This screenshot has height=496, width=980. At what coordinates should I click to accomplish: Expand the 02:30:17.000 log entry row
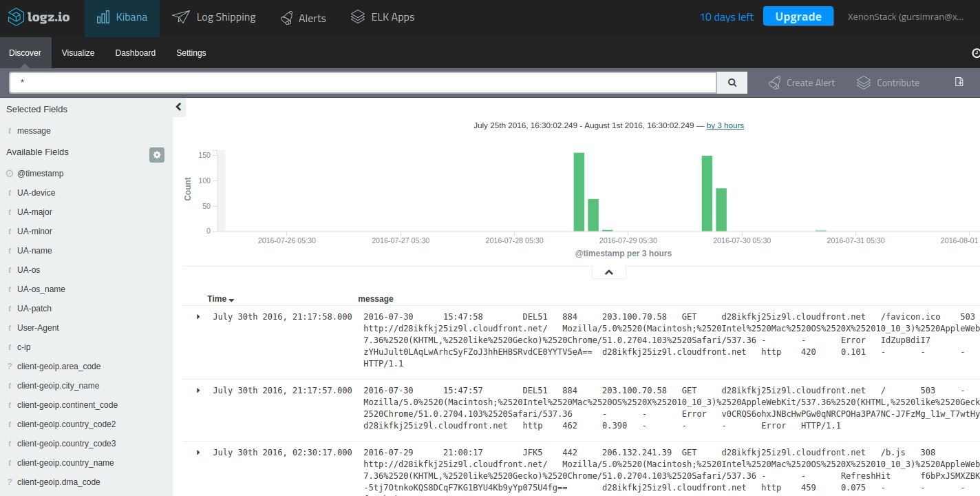pyautogui.click(x=198, y=453)
